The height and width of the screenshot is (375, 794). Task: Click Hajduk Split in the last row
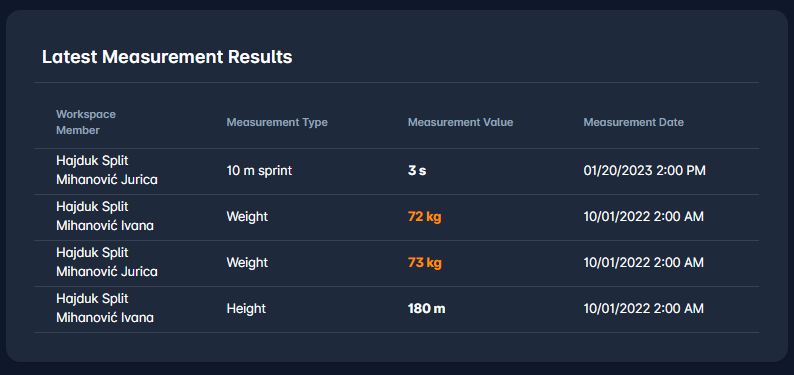(x=92, y=299)
